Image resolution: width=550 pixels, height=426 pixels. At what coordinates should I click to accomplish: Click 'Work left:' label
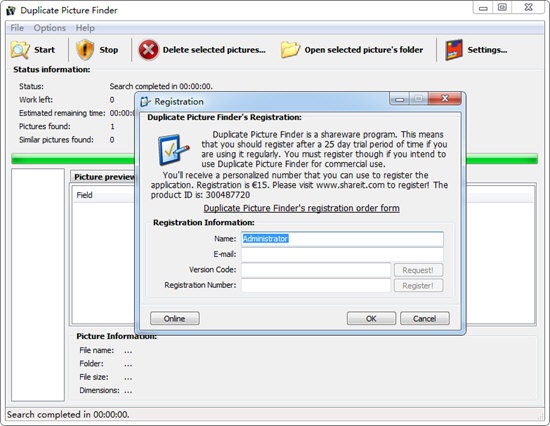pyautogui.click(x=36, y=100)
